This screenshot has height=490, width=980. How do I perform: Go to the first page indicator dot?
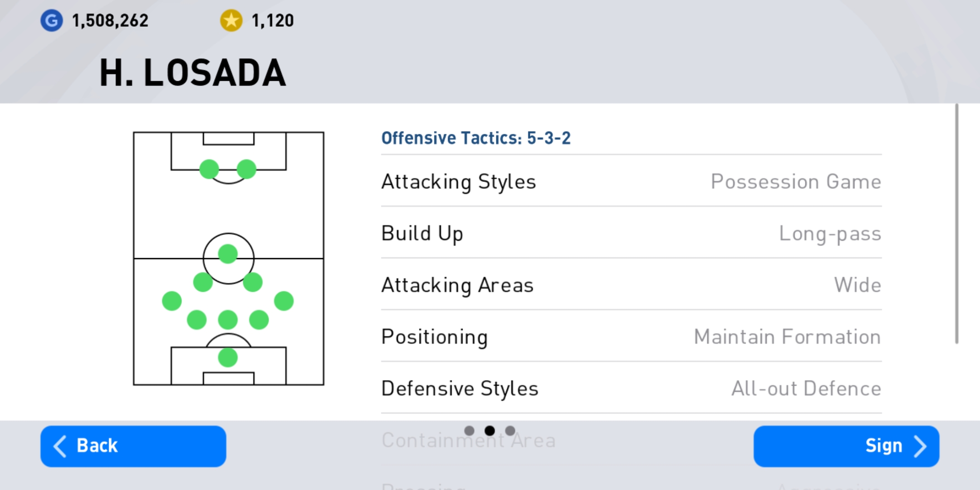470,430
